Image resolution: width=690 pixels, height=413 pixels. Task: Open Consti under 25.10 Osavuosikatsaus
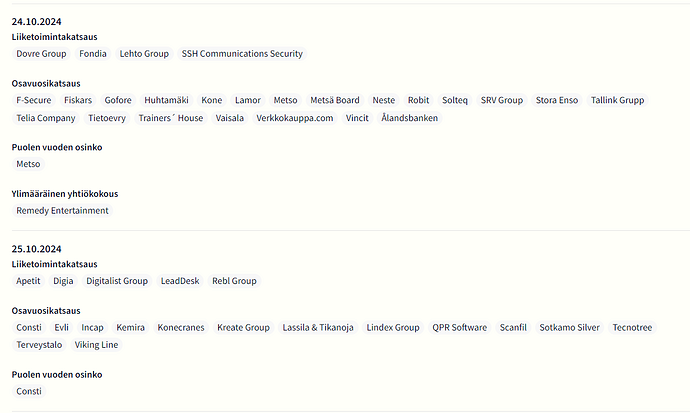[29, 328]
